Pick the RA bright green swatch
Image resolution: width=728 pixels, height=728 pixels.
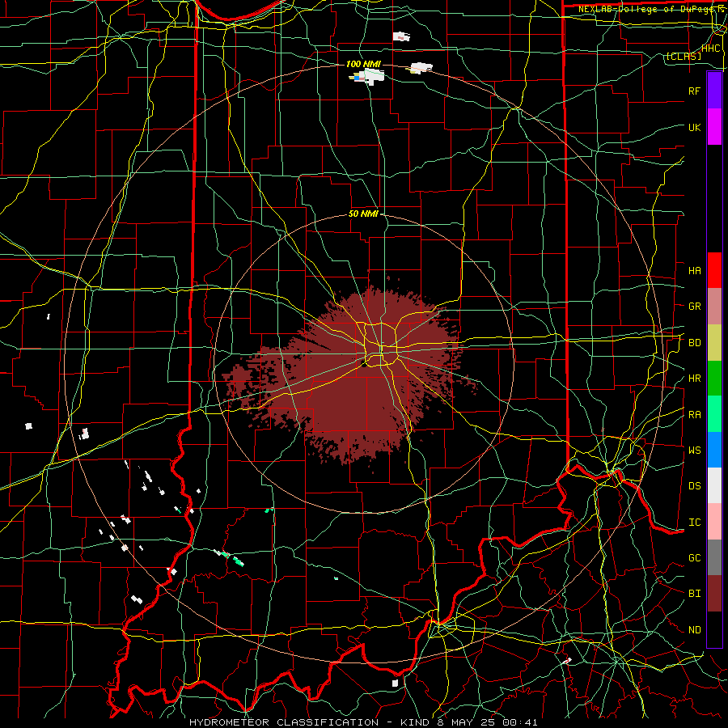(x=714, y=414)
